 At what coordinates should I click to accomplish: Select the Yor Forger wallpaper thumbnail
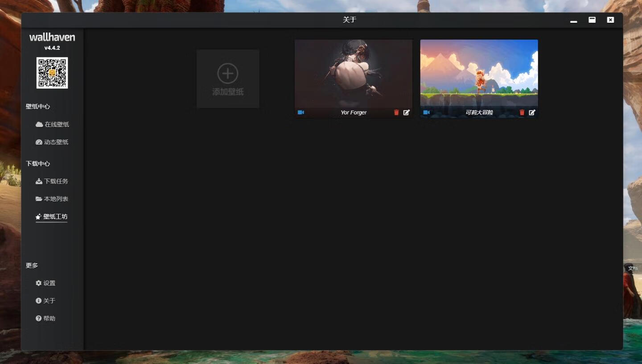354,74
